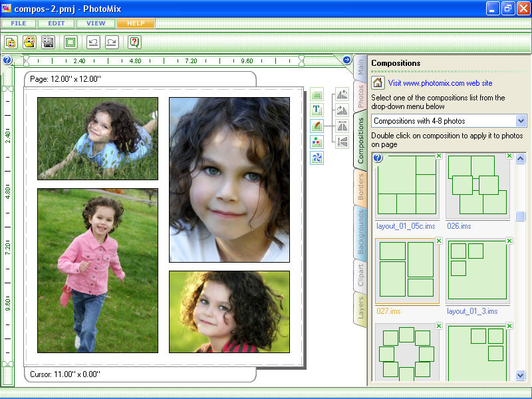Switch to the Clipart side tab
Screen dimensions: 532x399
[x=360, y=275]
